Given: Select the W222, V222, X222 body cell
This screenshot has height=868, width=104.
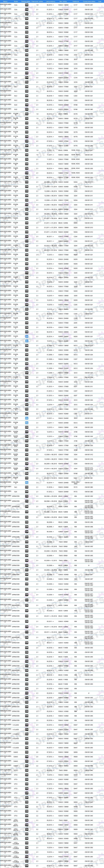Looking at the screenshot, I should pos(76,482).
